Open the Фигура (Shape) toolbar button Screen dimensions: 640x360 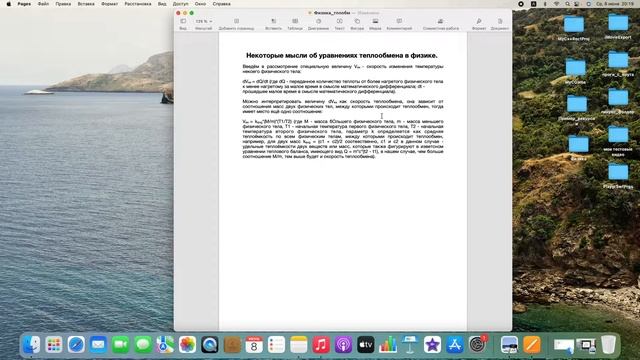point(357,24)
